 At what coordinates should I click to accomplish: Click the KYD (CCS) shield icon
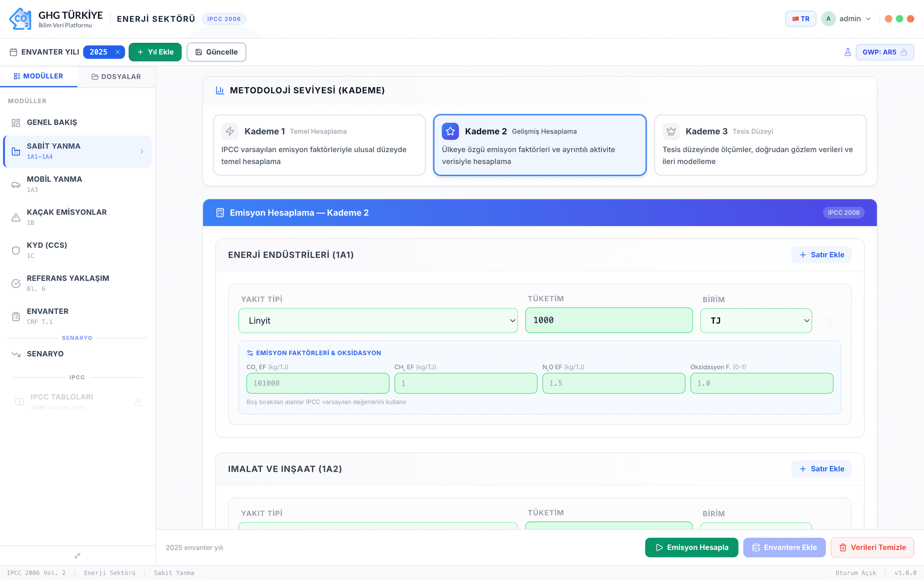pos(16,250)
